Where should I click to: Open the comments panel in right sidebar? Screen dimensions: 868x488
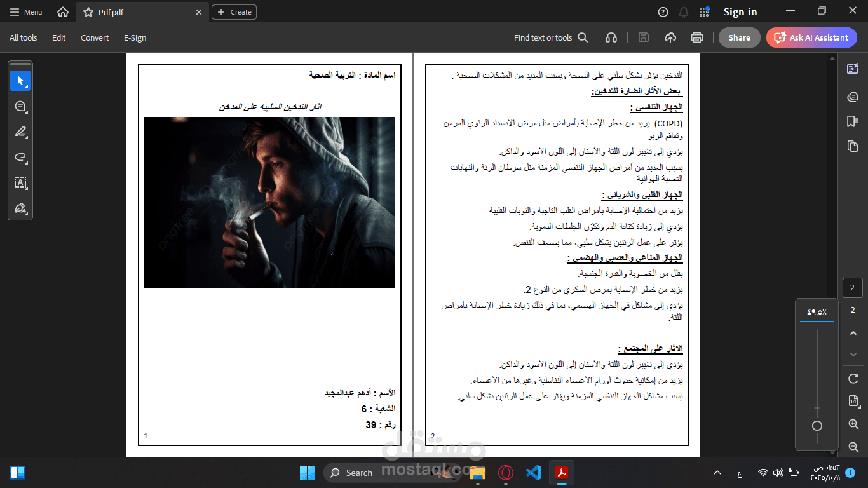(x=853, y=97)
